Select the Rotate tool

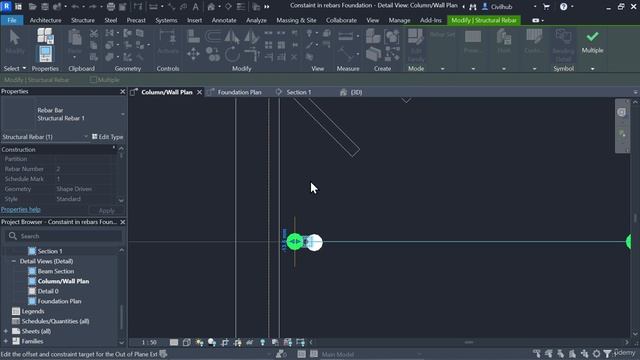coord(232,54)
